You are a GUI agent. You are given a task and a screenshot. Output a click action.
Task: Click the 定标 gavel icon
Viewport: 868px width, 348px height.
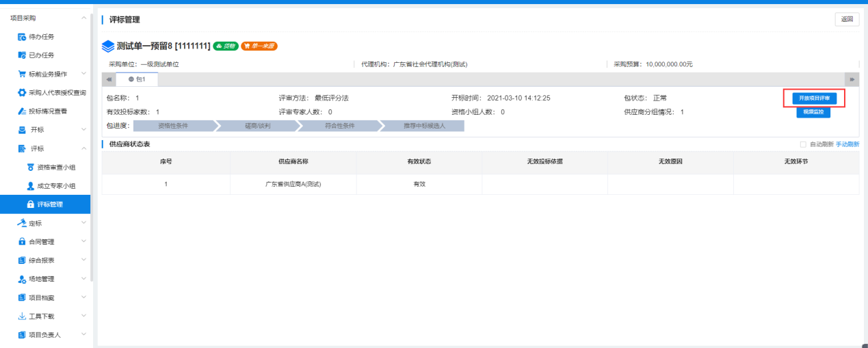click(x=22, y=223)
